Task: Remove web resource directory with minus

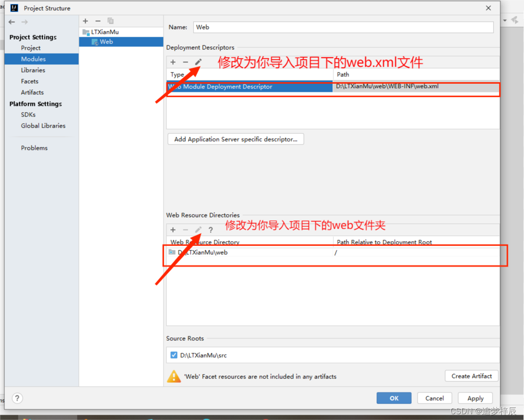Action: click(185, 230)
